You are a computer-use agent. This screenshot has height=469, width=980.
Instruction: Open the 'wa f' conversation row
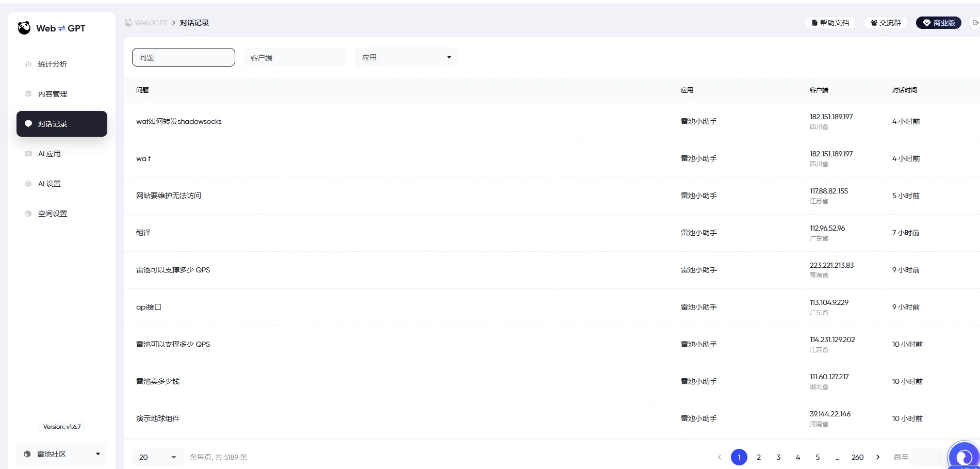552,159
